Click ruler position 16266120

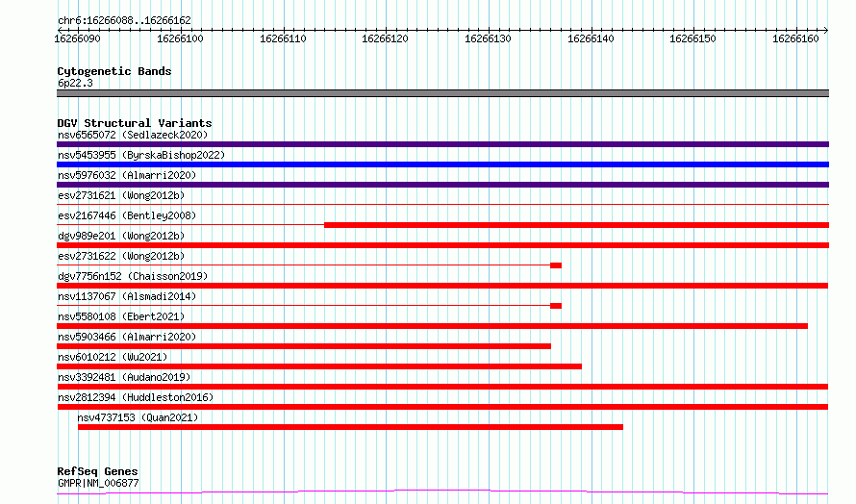[x=385, y=38]
